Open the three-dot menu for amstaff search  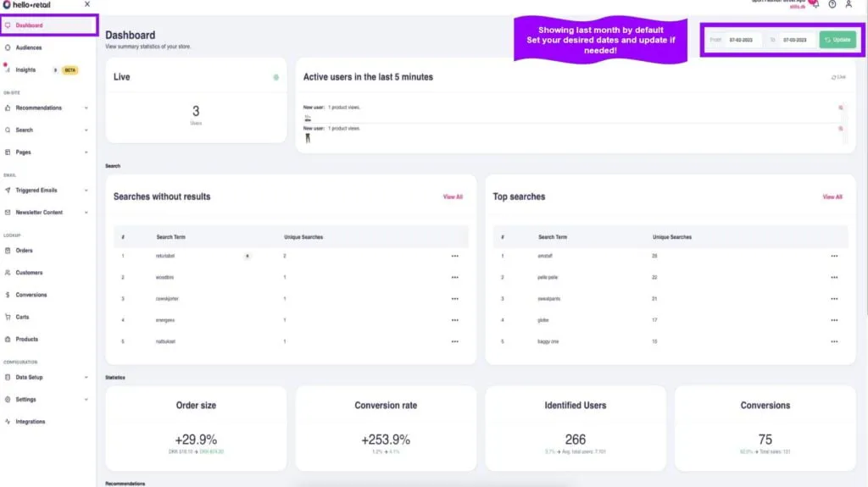click(834, 256)
